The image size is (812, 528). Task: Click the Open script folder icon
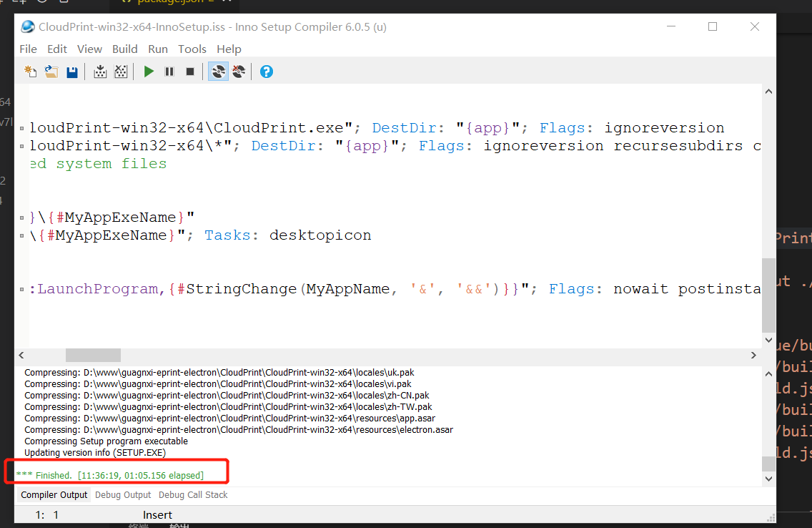(51, 72)
